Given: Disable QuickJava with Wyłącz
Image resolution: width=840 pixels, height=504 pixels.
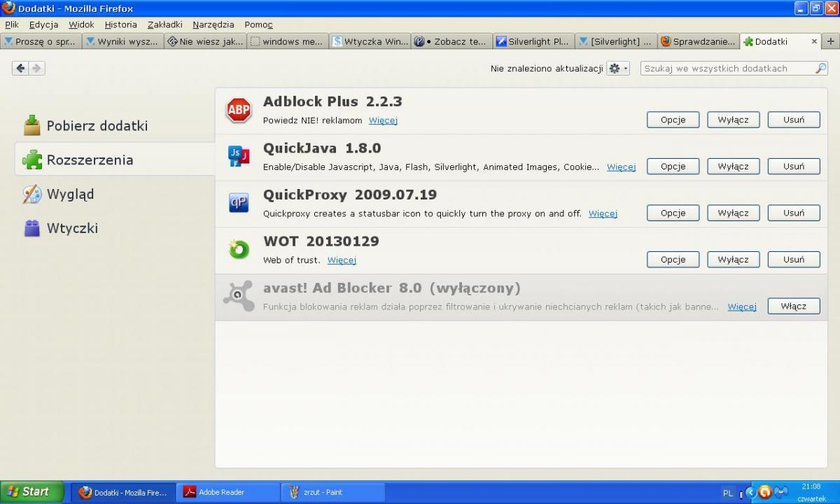Looking at the screenshot, I should [x=733, y=167].
